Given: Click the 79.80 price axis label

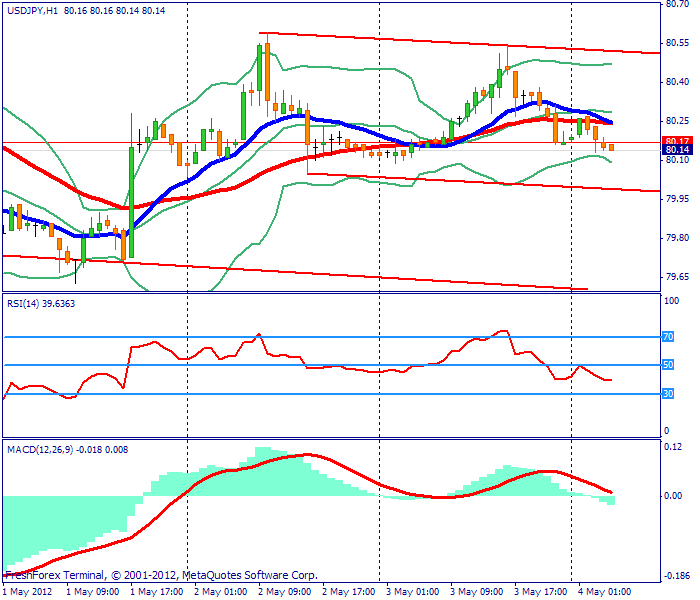Looking at the screenshot, I should (x=677, y=238).
